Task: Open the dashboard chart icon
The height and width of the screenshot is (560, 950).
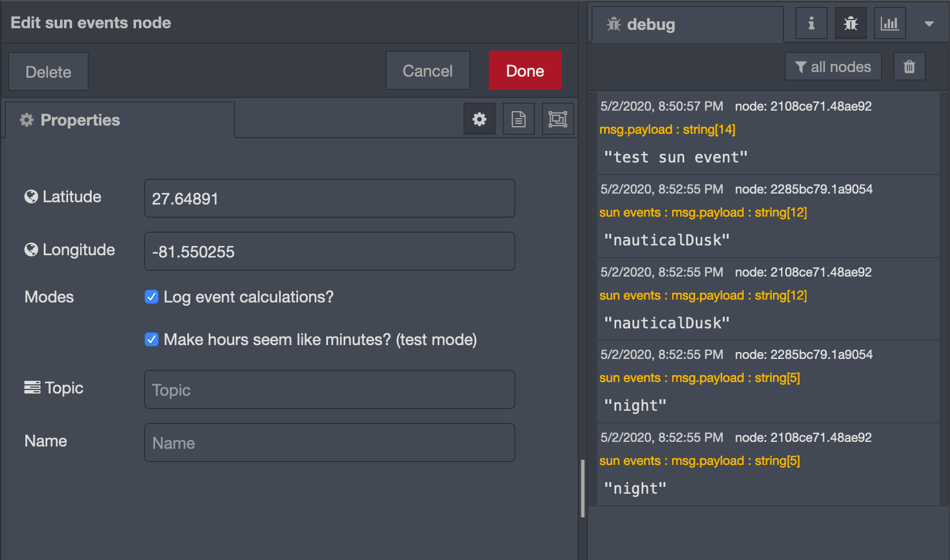Action: [x=889, y=24]
